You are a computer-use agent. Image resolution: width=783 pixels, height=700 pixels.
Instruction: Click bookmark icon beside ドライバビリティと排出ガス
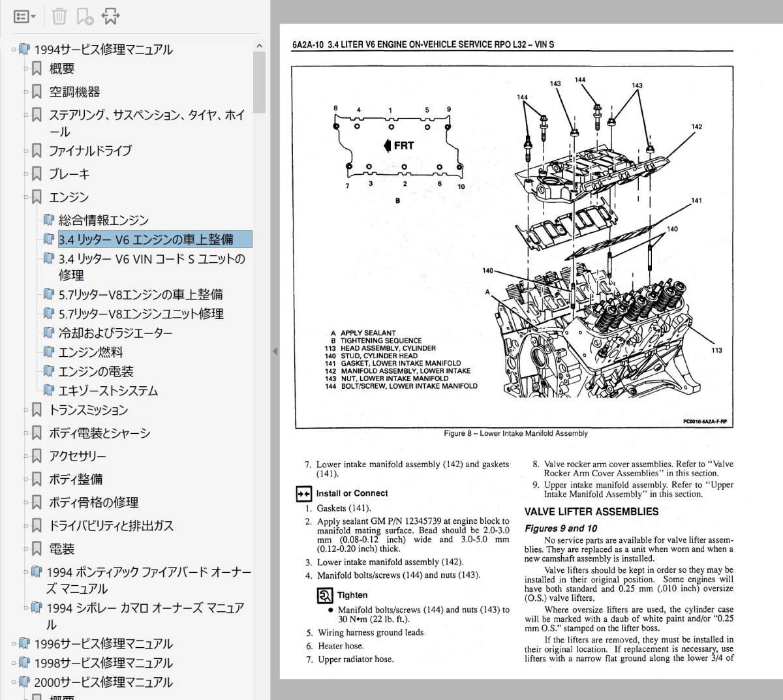coord(37,526)
